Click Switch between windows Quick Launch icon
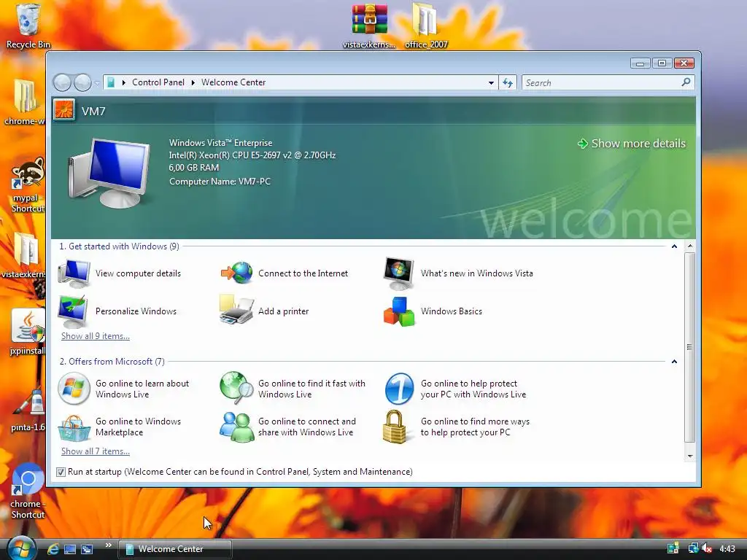The image size is (747, 560). tap(87, 549)
